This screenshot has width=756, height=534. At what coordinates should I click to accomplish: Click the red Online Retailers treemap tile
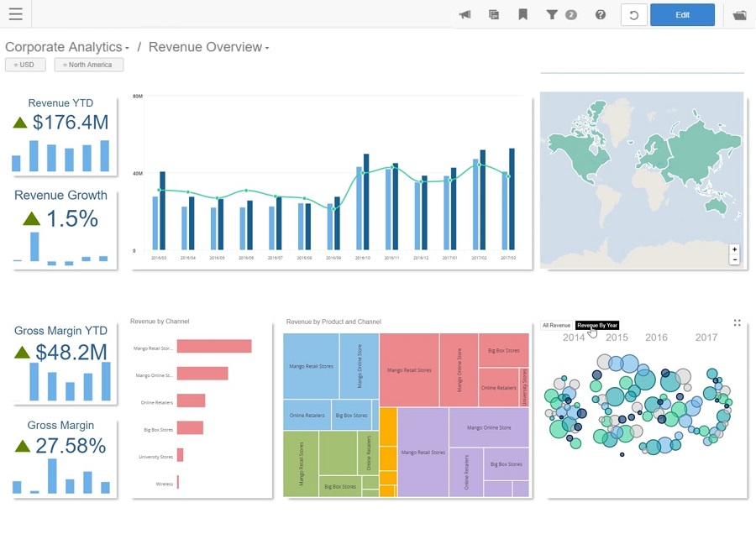coord(498,388)
